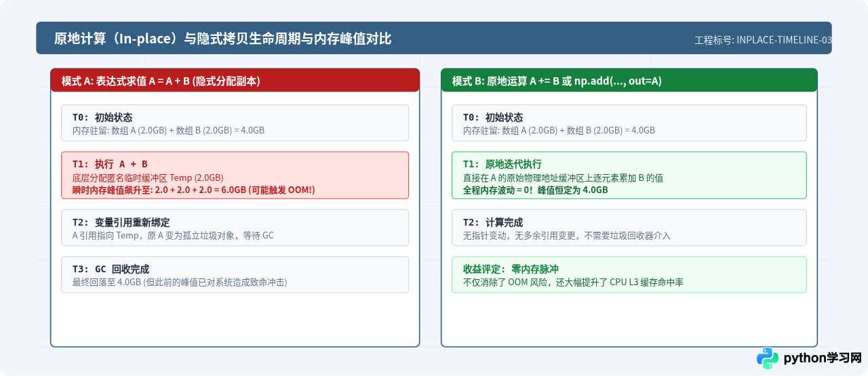Select the line 最终回落至 4.0GB
The image size is (868, 376).
coord(180,282)
